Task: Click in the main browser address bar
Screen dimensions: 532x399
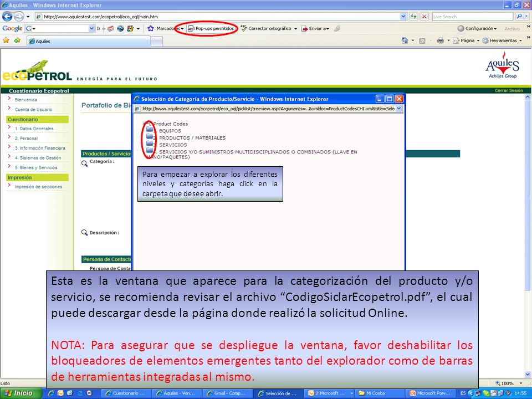Action: 217,16
